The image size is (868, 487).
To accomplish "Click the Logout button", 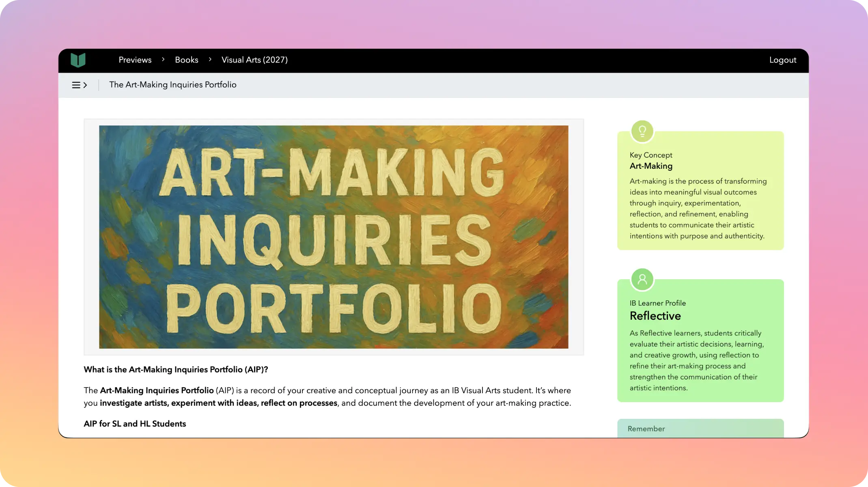I will click(x=783, y=60).
